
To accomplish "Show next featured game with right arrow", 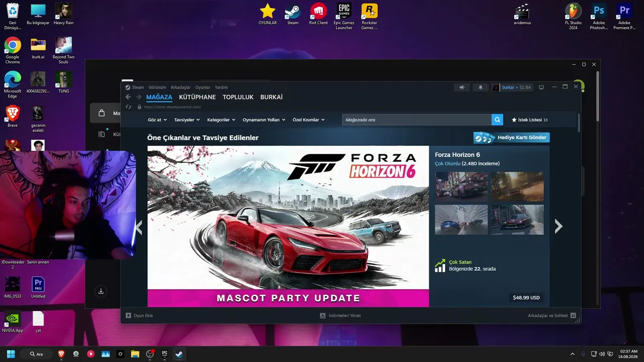I will click(x=558, y=226).
